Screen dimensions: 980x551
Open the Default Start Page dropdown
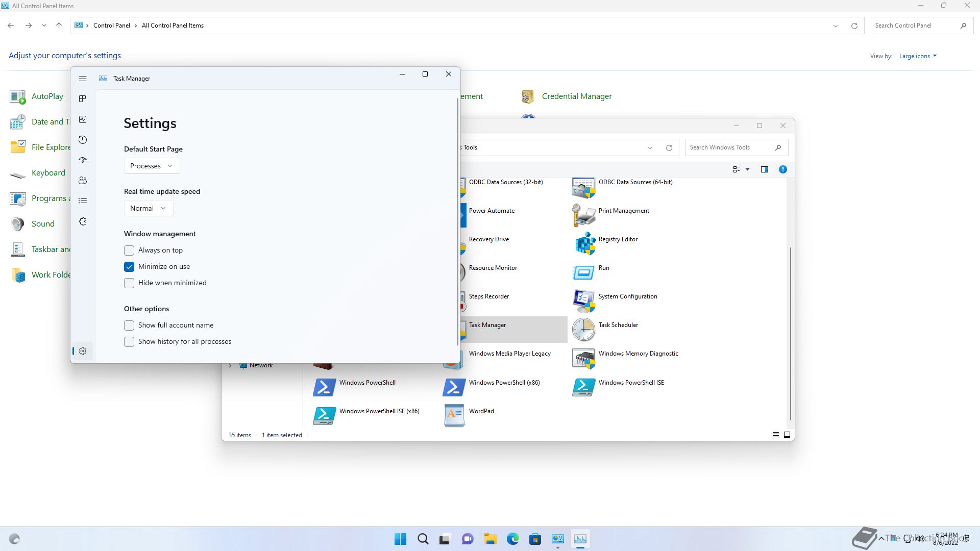(x=152, y=166)
